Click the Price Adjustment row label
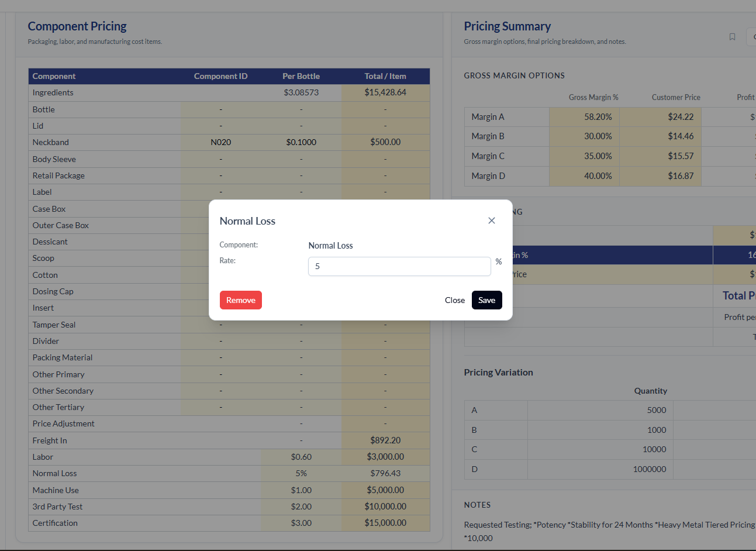The image size is (756, 551). tap(63, 423)
